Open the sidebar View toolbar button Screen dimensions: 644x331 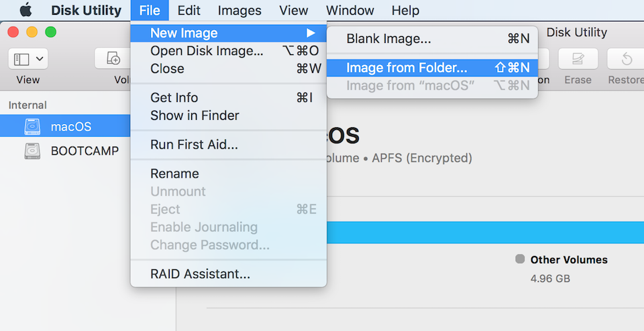pyautogui.click(x=28, y=59)
